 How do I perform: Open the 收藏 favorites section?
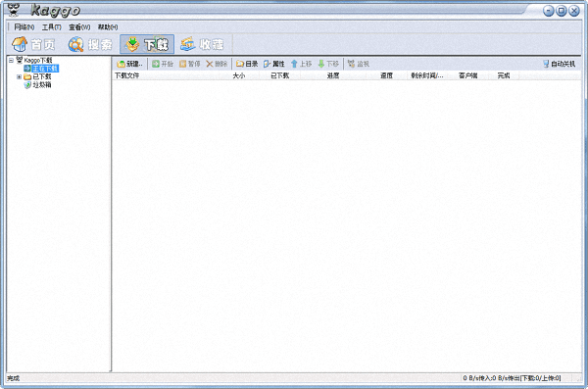pos(202,44)
